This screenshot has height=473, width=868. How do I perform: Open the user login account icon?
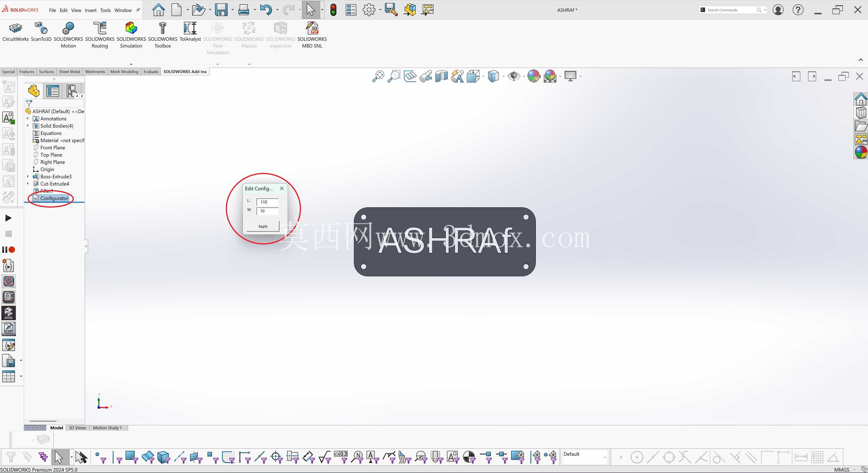click(x=778, y=10)
